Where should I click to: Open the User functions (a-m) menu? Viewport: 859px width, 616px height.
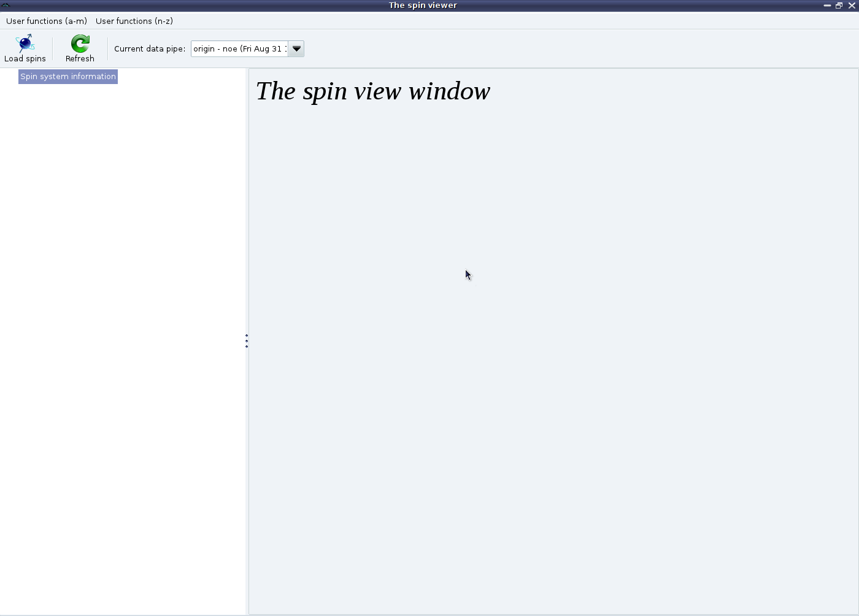pyautogui.click(x=47, y=21)
